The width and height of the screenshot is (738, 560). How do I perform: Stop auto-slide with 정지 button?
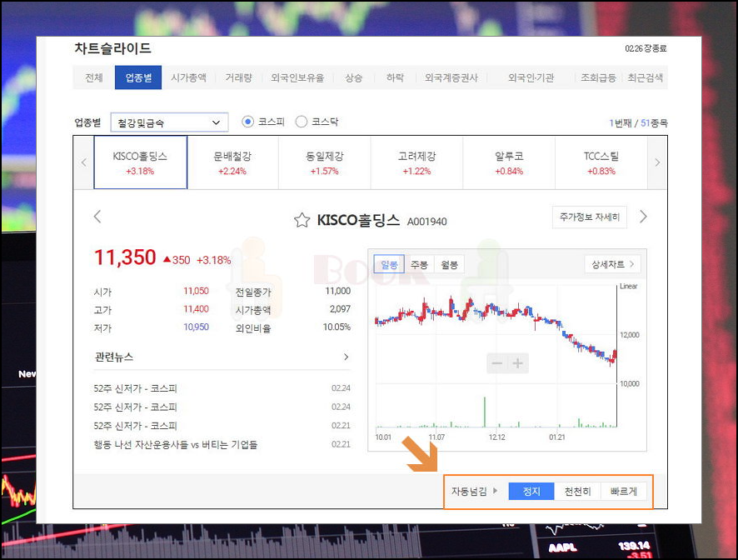click(531, 491)
